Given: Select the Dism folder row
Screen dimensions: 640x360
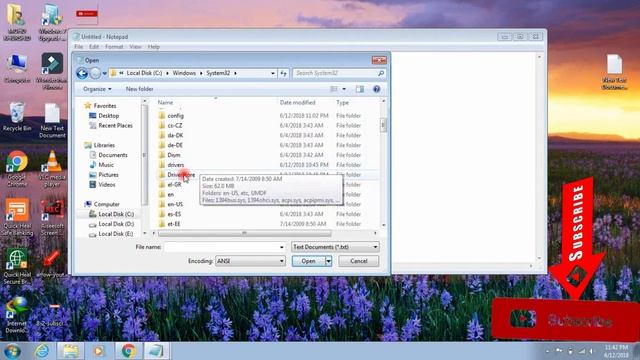Looking at the screenshot, I should (x=269, y=155).
